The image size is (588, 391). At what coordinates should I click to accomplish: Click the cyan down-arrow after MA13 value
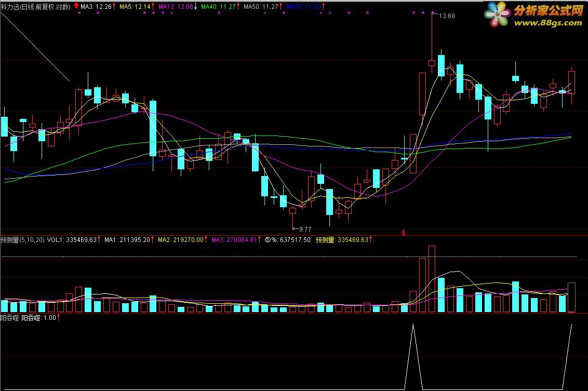[x=195, y=6]
